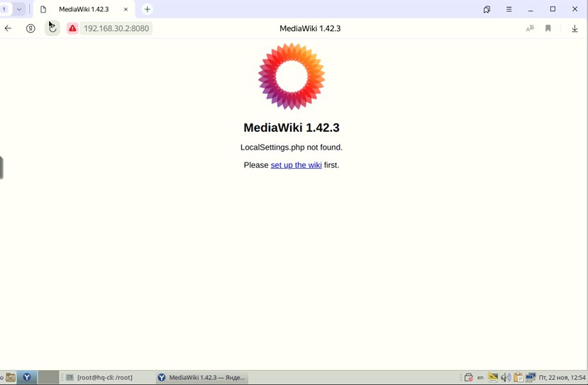Open the network connections tray icon
Image resolution: width=588 pixels, height=385 pixels.
coord(531,377)
